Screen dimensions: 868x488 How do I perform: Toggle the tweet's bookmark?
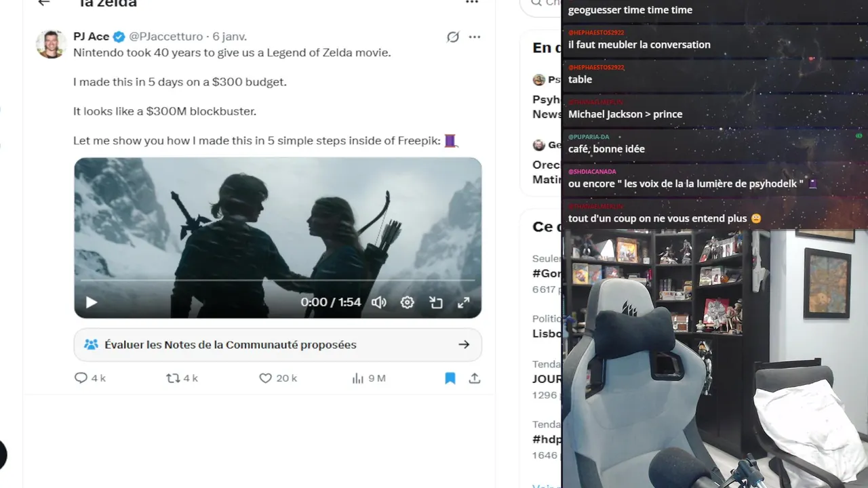[x=450, y=378]
